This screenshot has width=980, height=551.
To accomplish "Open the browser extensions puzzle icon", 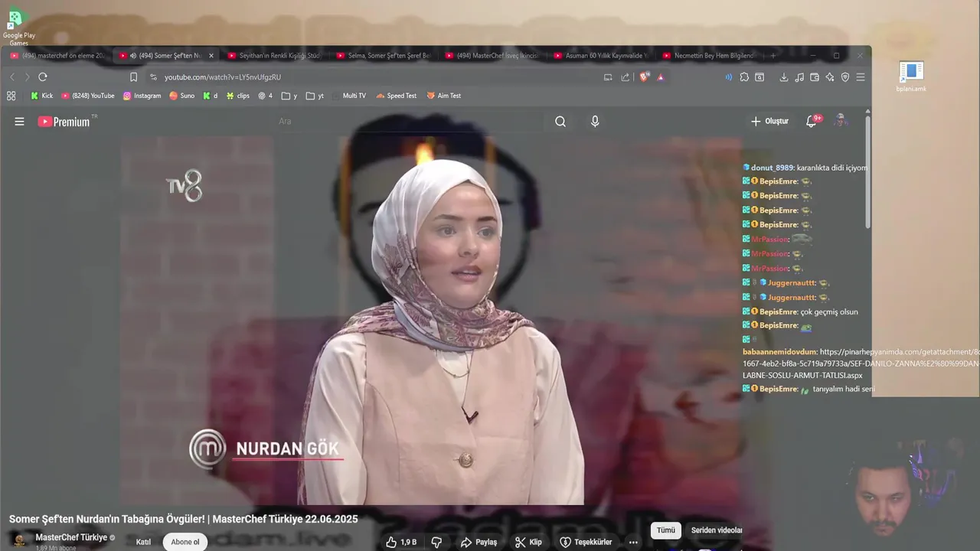I will pyautogui.click(x=744, y=77).
